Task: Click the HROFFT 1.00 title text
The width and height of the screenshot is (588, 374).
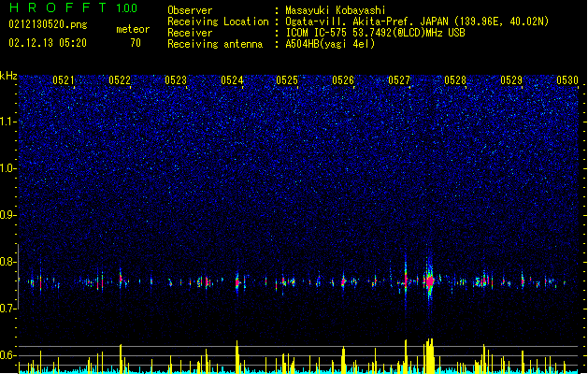Action: point(74,7)
